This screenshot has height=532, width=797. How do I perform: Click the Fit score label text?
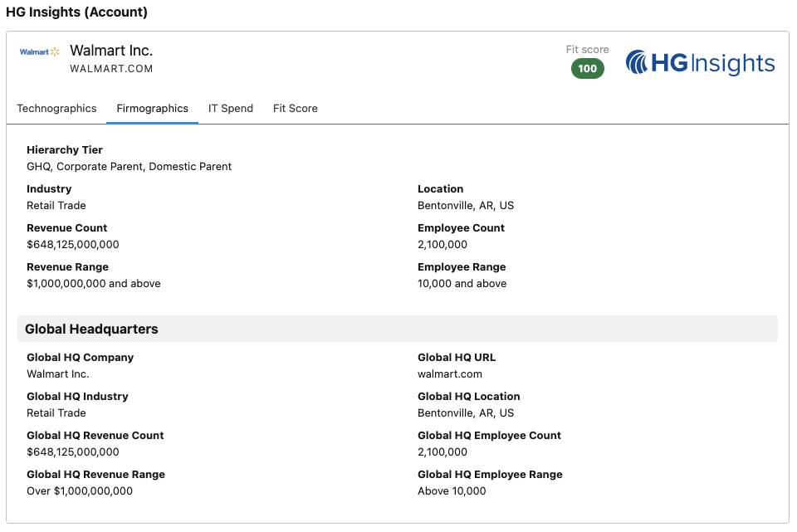(588, 49)
